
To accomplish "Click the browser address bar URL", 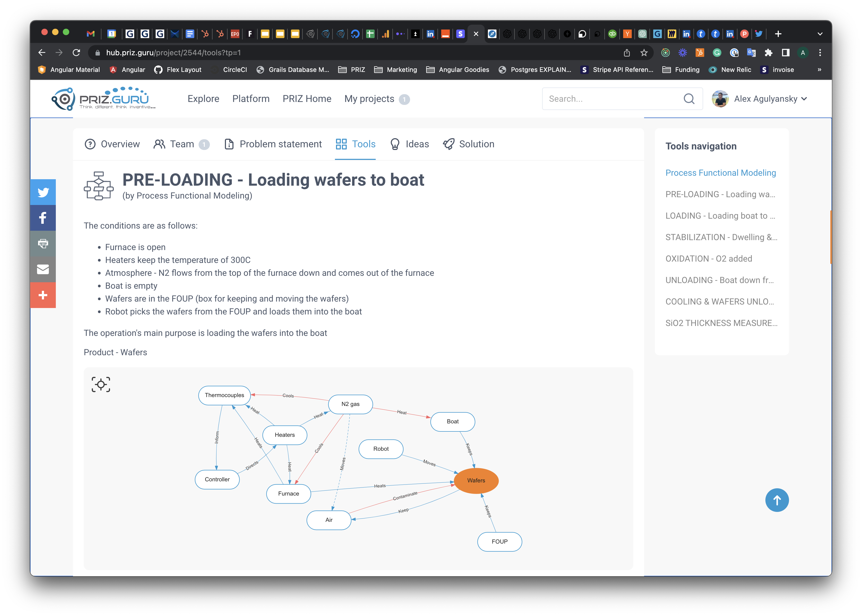I will click(173, 53).
